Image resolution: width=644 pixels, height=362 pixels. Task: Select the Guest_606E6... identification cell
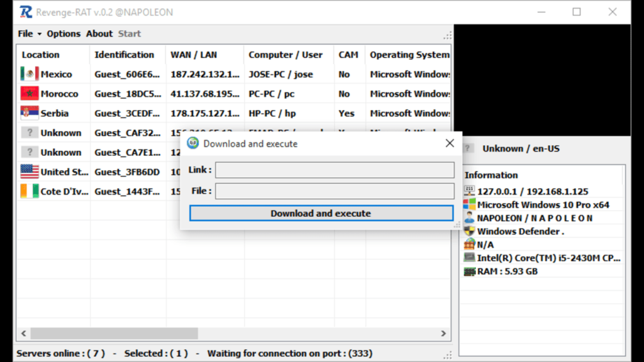tap(127, 74)
